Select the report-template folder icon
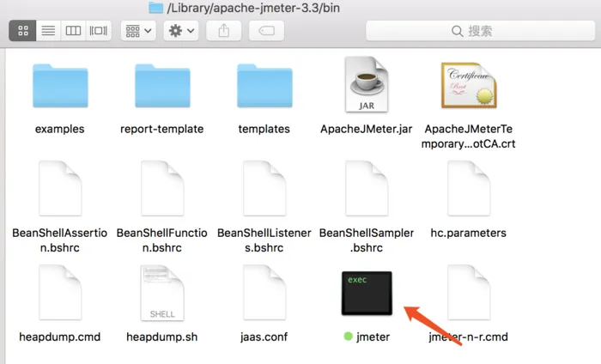Viewport: 601px width, 364px height. point(162,86)
